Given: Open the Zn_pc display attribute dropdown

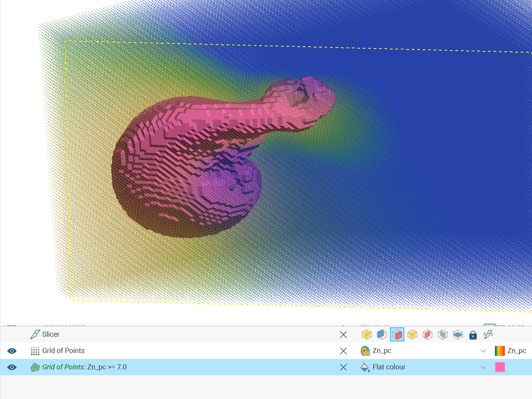Looking at the screenshot, I should coord(483,351).
